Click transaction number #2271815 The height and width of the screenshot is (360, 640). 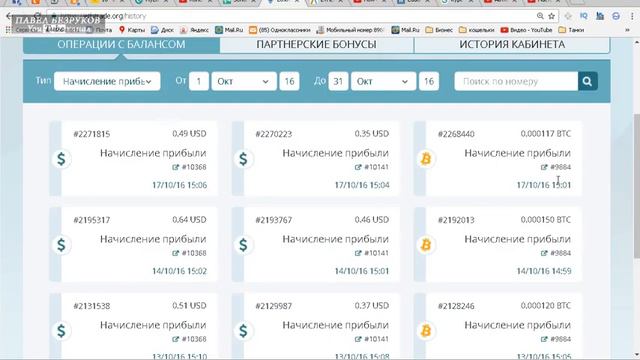92,134
